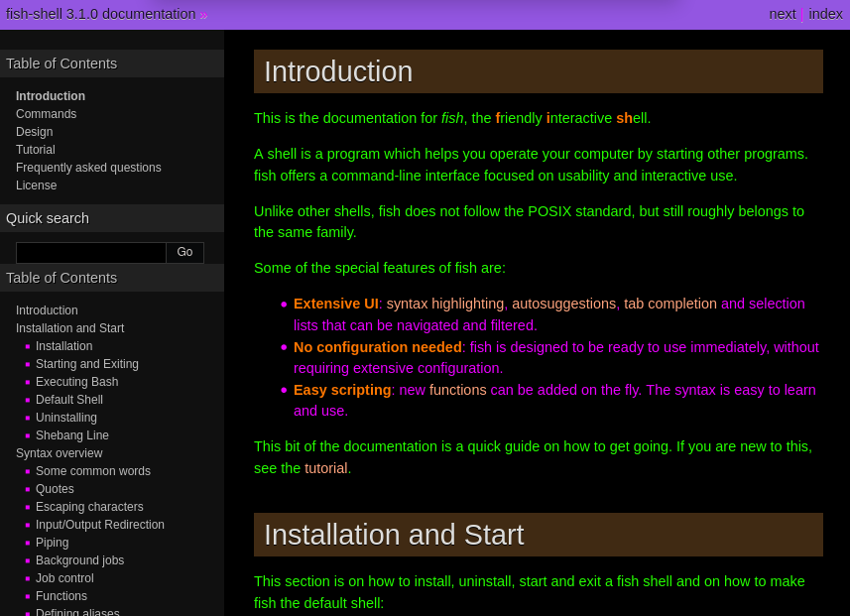The image size is (850, 616).
Task: Select Tutorial in the sidebar contents
Action: point(36,150)
